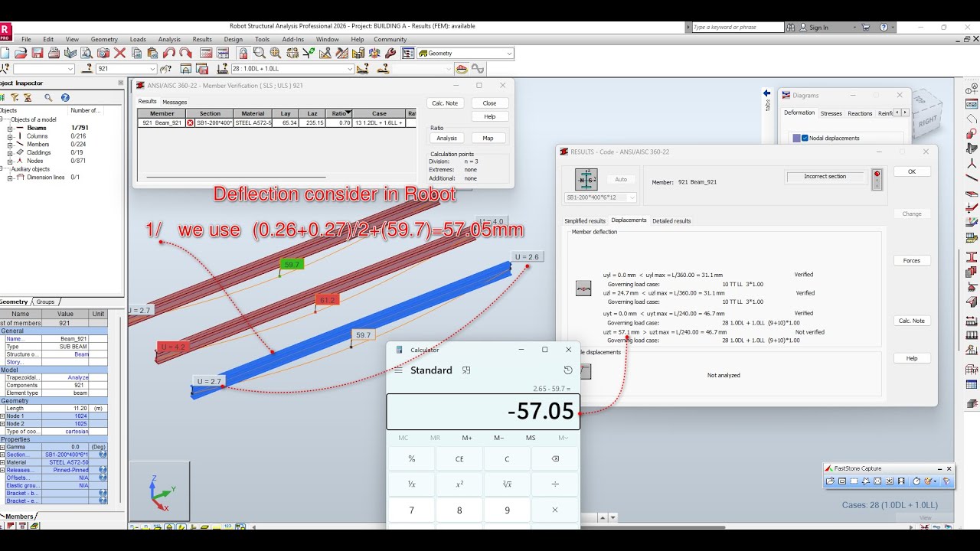Click the Copy icon in toolbar

click(x=136, y=54)
